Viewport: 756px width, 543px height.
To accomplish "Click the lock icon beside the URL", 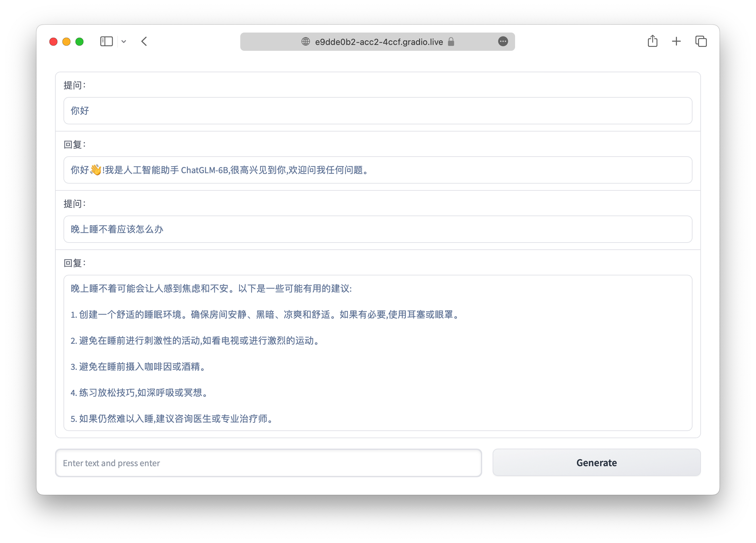I will point(451,42).
